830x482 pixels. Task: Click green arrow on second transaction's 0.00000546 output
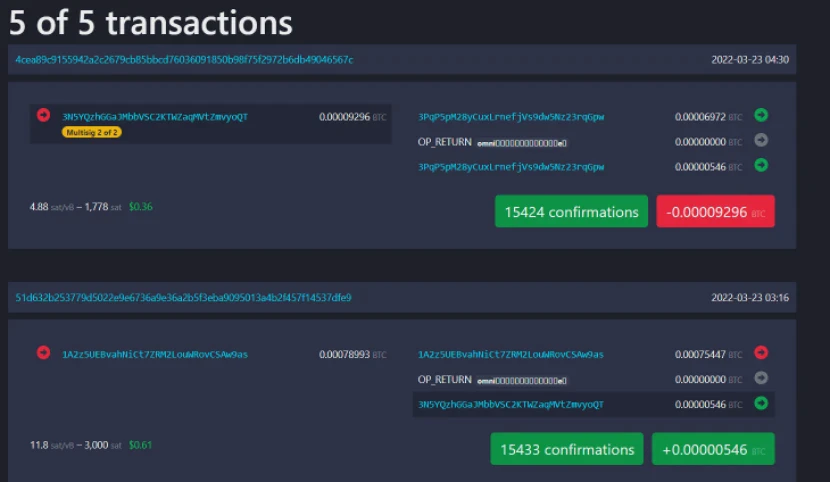[761, 404]
